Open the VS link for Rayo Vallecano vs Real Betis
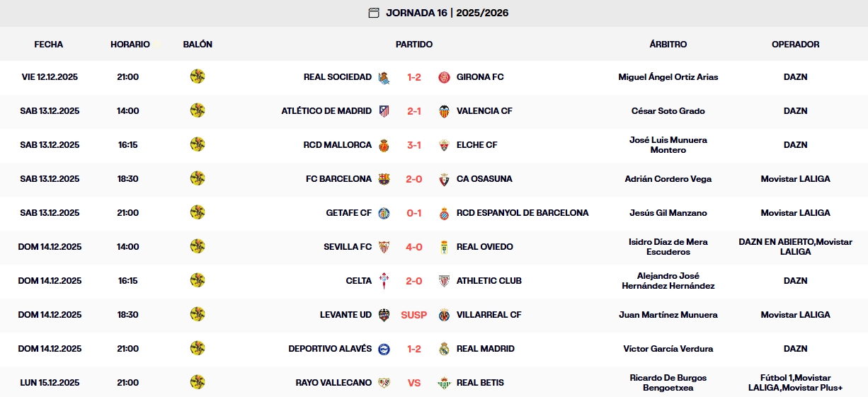 [x=414, y=383]
